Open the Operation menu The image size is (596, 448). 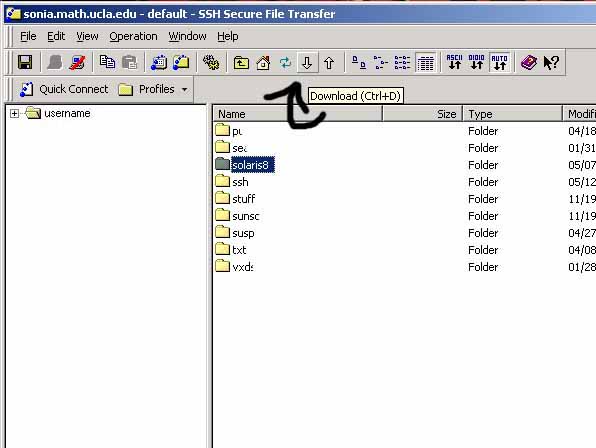pyautogui.click(x=133, y=36)
